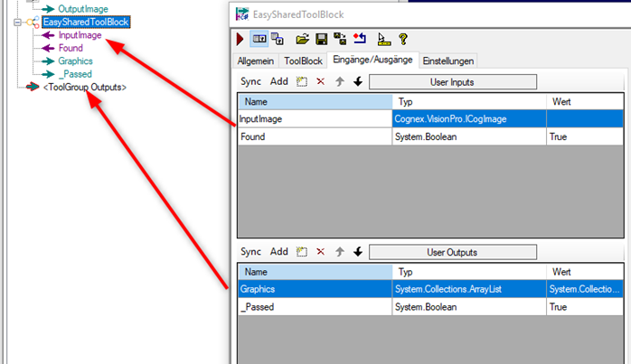This screenshot has width=631, height=364.
Task: Open the ToolBlock tab
Action: (x=305, y=61)
